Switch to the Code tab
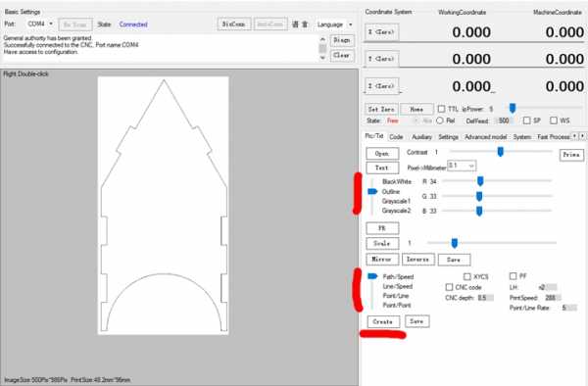The height and width of the screenshot is (386, 588). 396,137
